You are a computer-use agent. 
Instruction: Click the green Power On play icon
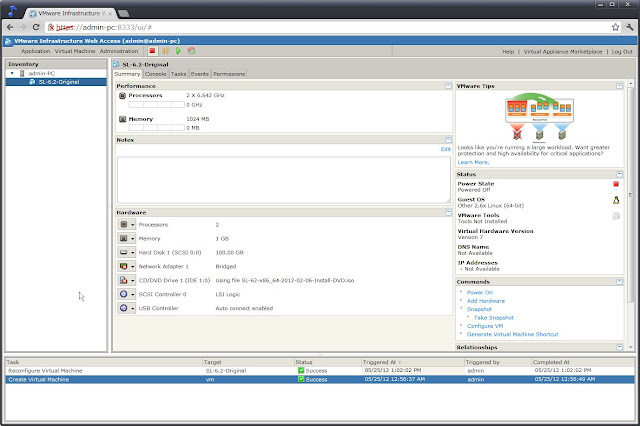178,51
